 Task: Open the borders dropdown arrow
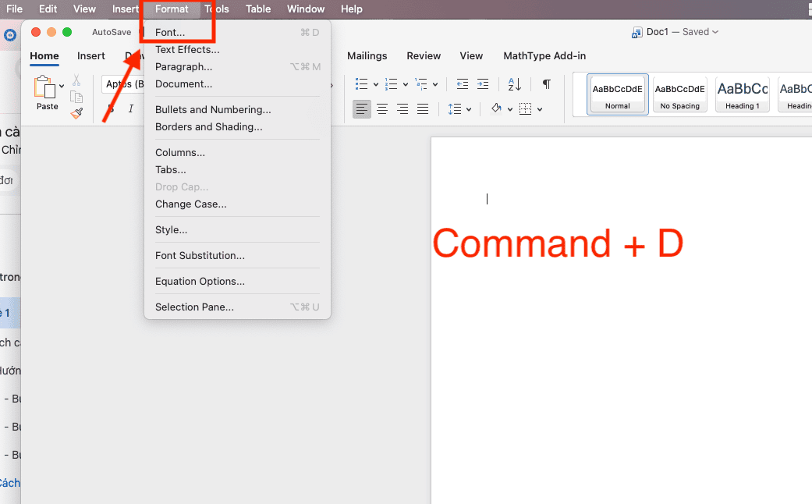540,109
